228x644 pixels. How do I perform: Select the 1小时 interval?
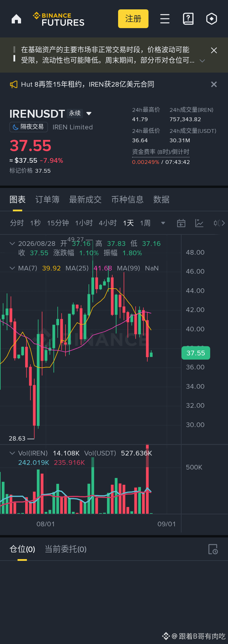point(84,223)
